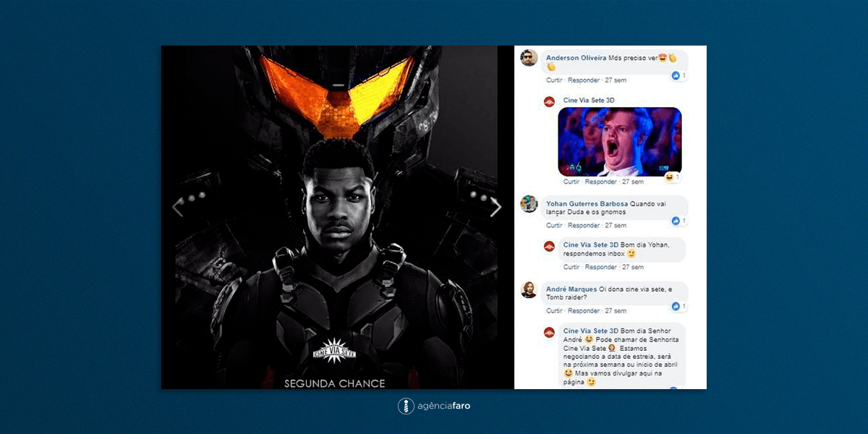Open Yohan Guterres Barbosa's profile picture
868x434 pixels.
pos(529,204)
